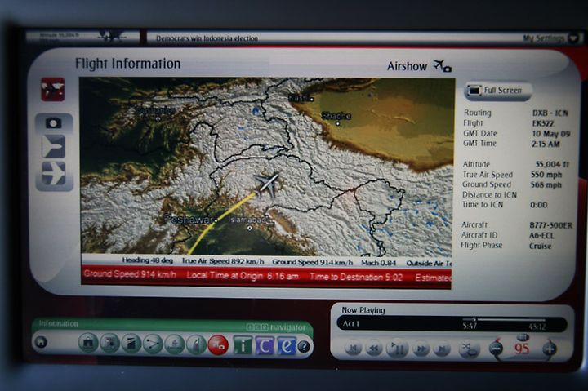This screenshot has width=588, height=391.
Task: Toggle play/pause in Now Playing
Action: click(x=397, y=349)
